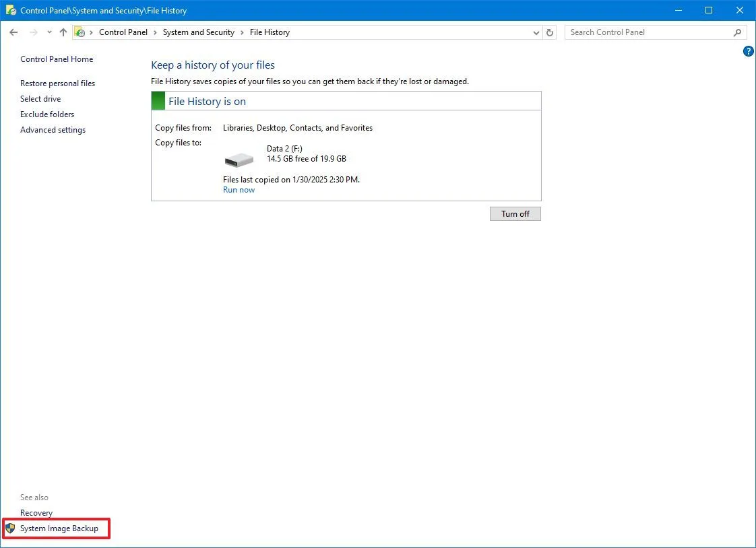This screenshot has height=548, width=756.
Task: Navigate back using the back arrow
Action: pos(13,32)
